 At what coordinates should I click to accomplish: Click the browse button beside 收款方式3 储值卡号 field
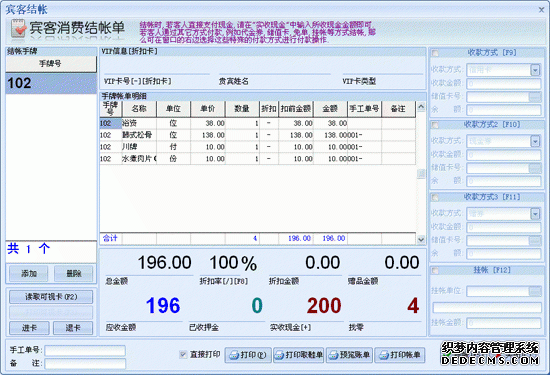[x=535, y=240]
